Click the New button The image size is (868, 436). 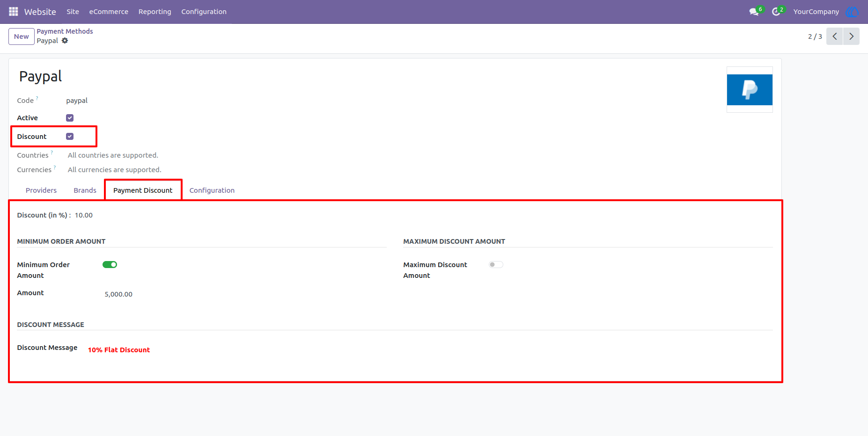tap(22, 36)
